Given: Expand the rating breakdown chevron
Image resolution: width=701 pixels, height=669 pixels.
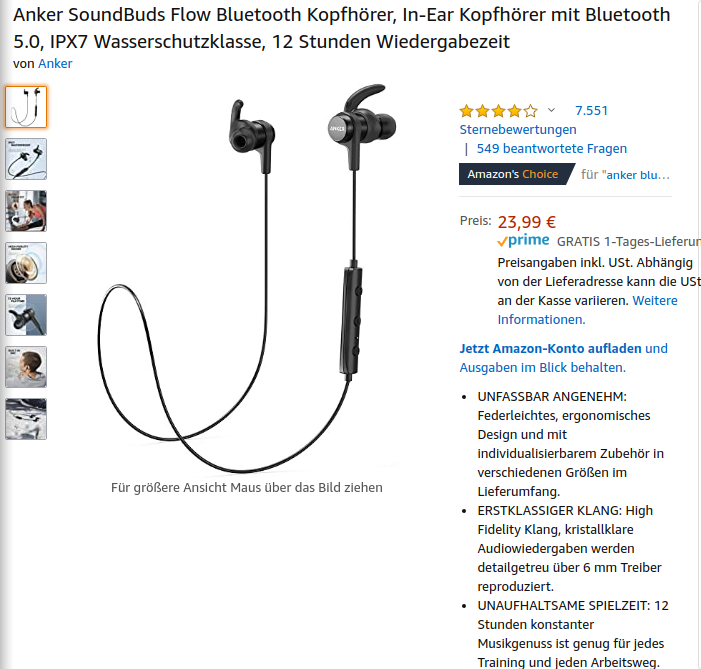Looking at the screenshot, I should click(x=551, y=110).
